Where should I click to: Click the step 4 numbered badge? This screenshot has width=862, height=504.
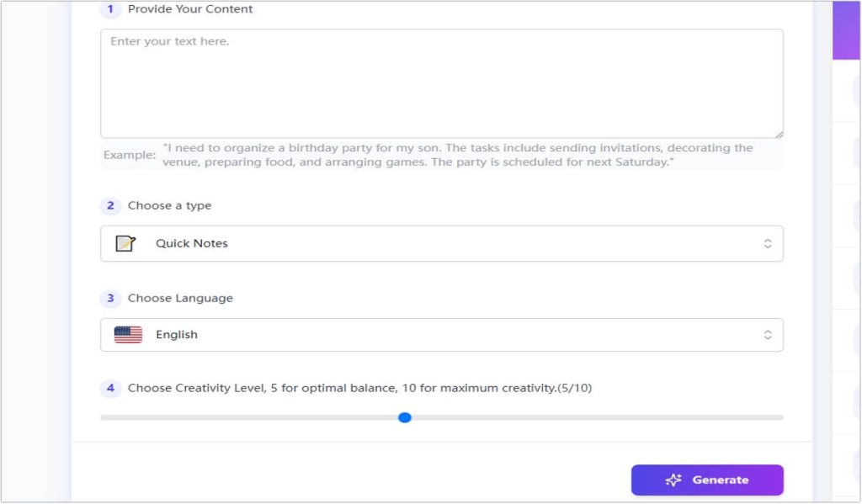(109, 388)
